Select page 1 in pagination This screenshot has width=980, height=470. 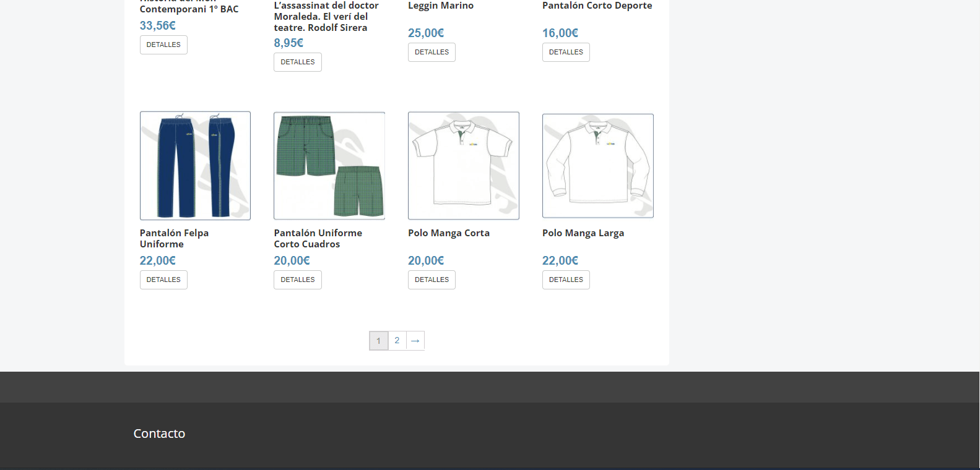pyautogui.click(x=379, y=341)
